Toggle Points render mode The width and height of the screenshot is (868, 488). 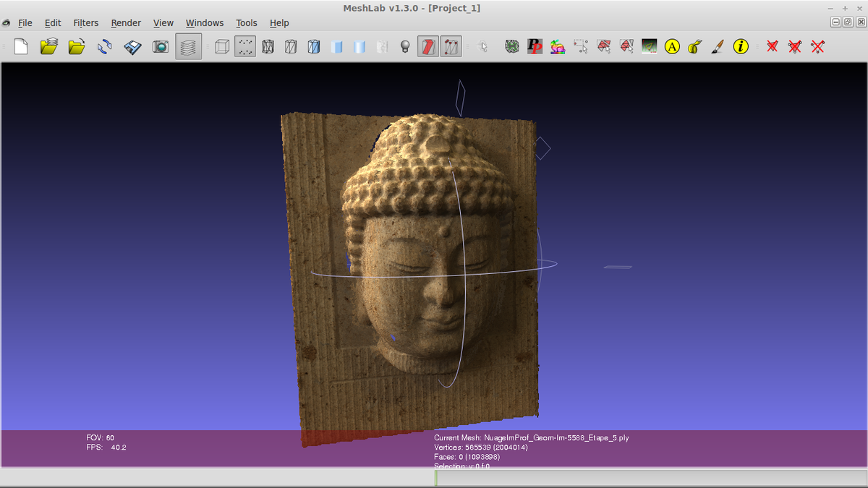pyautogui.click(x=245, y=47)
